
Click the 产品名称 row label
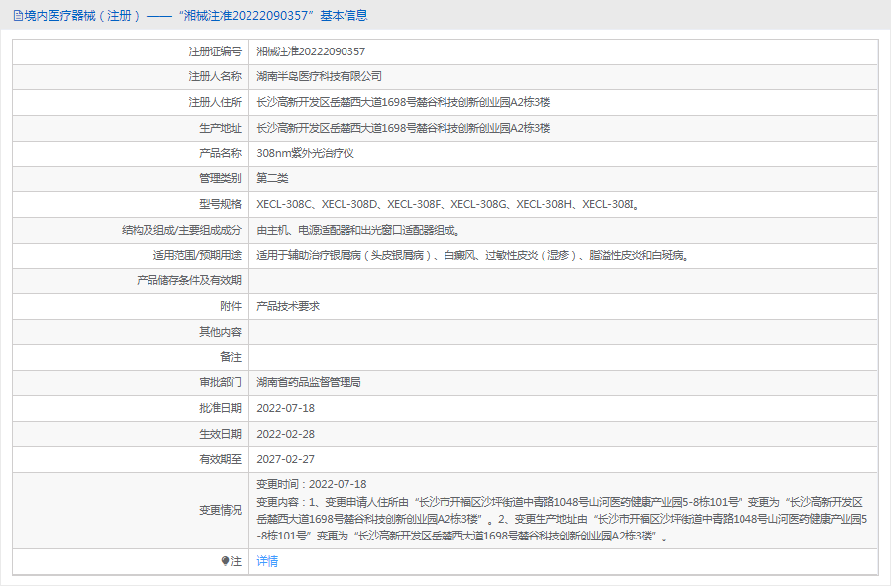tap(220, 153)
